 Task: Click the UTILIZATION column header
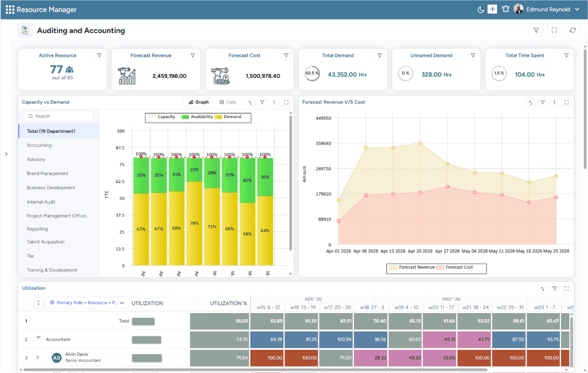[x=147, y=303]
